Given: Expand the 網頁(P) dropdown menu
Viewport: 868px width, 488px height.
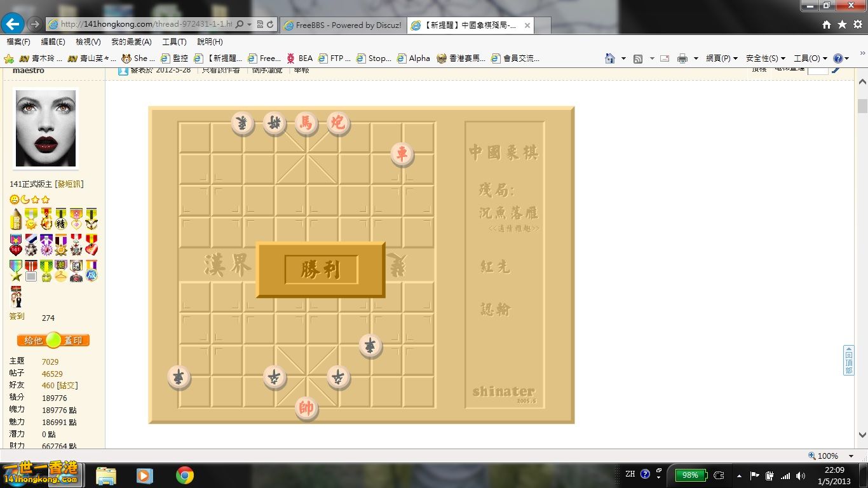Looking at the screenshot, I should coord(721,58).
